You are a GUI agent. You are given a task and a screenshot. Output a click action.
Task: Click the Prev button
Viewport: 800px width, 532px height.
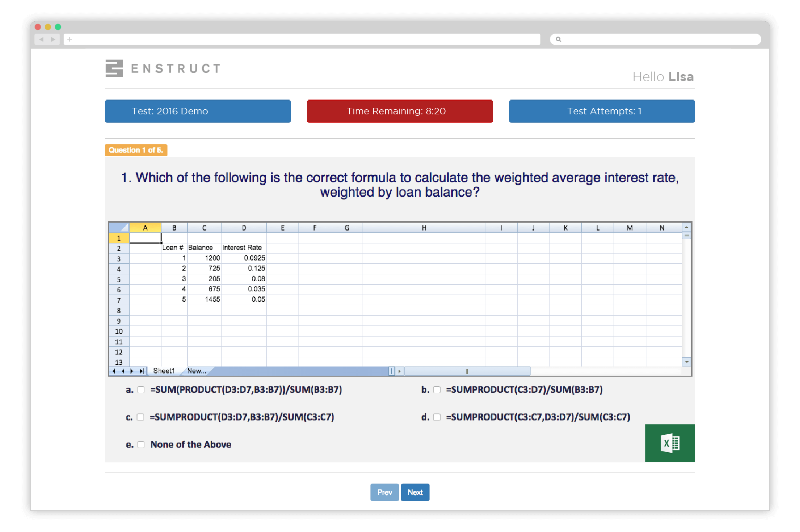click(x=385, y=492)
